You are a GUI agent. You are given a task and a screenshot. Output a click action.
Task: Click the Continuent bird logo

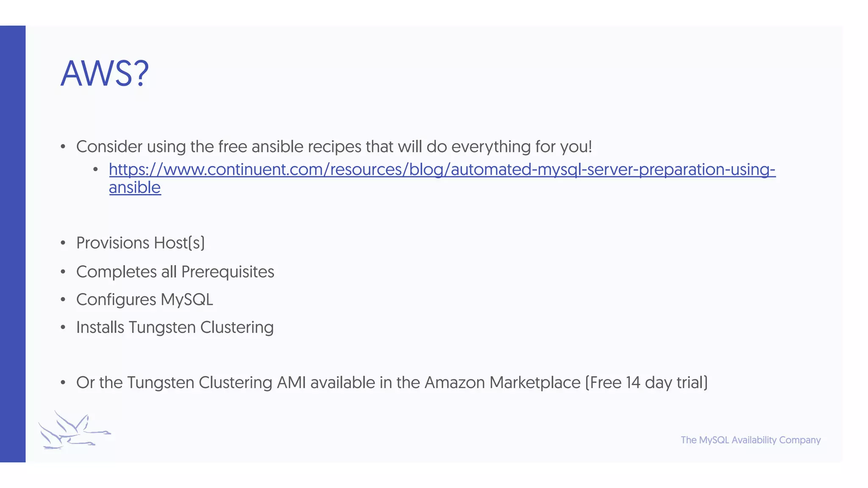pos(75,430)
